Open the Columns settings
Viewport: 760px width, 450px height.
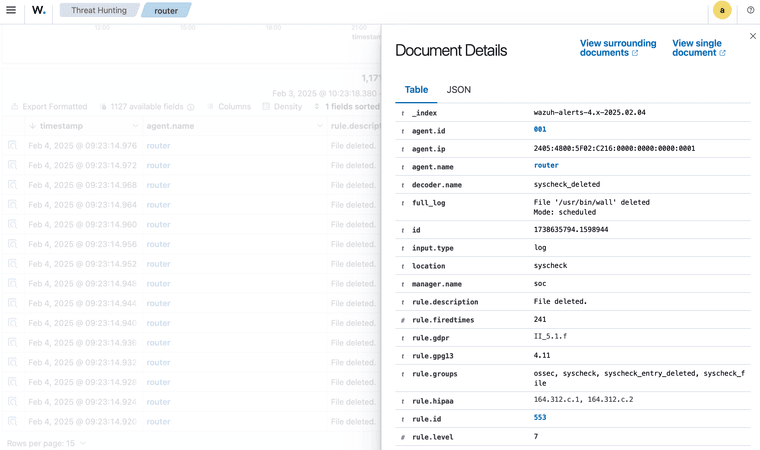tap(229, 107)
